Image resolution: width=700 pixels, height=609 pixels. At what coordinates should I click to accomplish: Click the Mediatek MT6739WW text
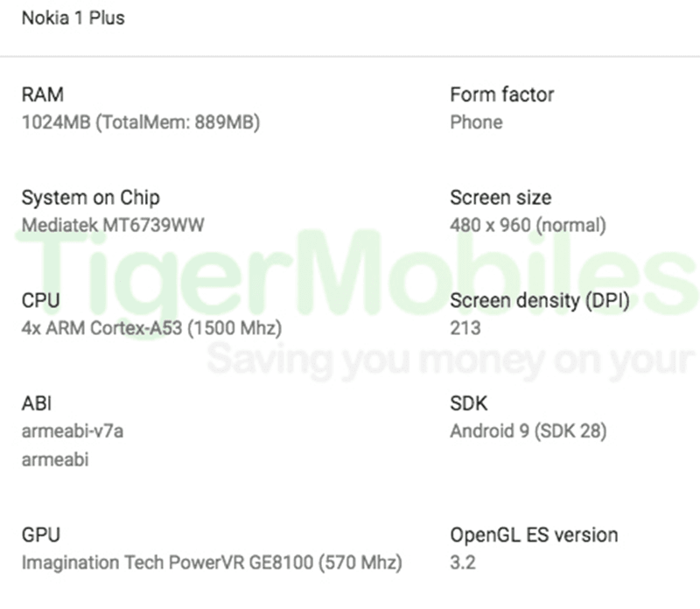click(113, 225)
